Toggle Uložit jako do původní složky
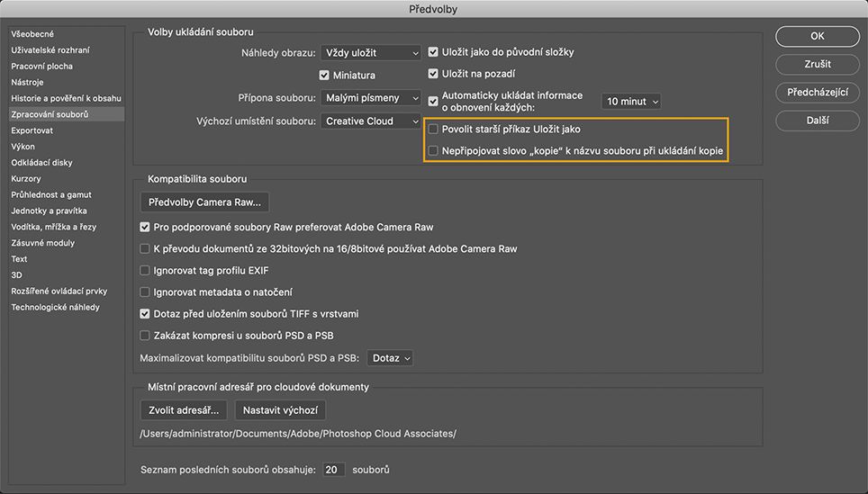 pos(434,52)
